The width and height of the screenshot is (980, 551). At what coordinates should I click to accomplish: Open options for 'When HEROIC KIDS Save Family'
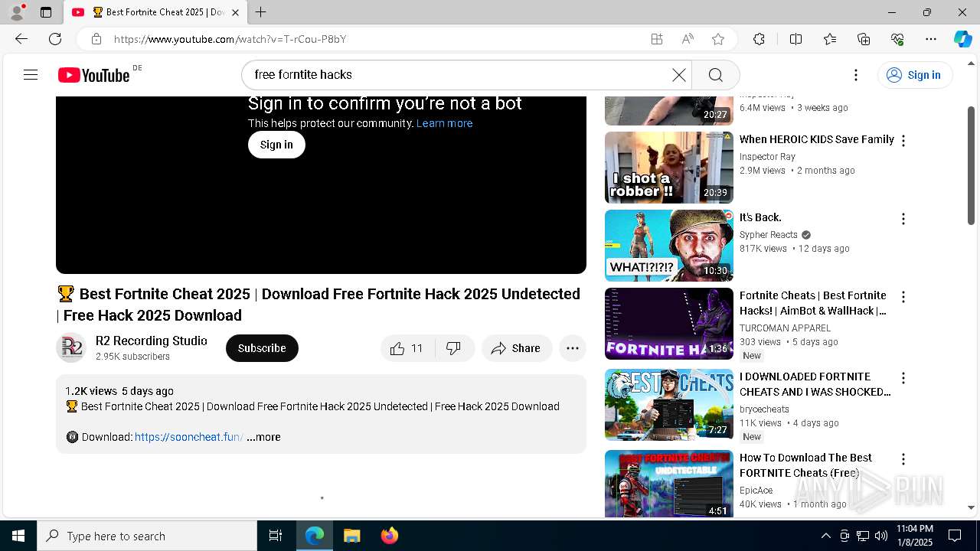coord(903,141)
